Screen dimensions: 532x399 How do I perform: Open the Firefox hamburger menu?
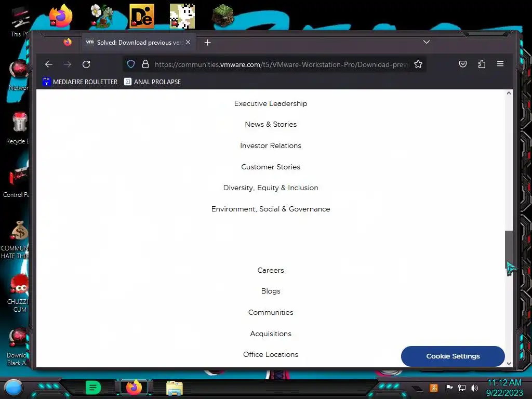coord(500,64)
